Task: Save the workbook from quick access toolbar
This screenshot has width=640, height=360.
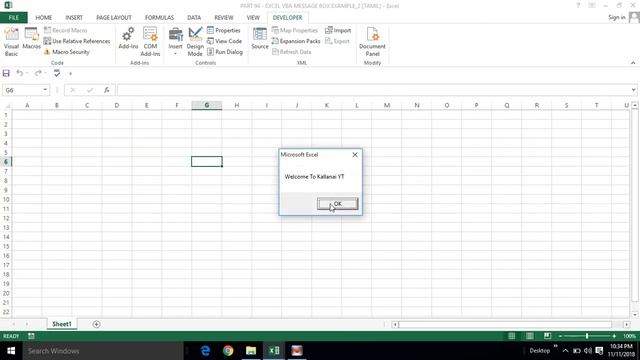Action: 6,73
